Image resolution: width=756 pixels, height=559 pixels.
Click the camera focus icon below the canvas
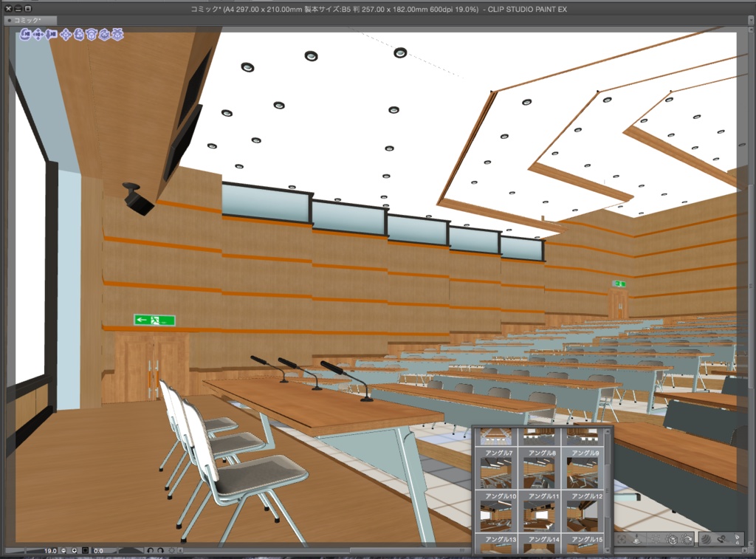[622, 538]
